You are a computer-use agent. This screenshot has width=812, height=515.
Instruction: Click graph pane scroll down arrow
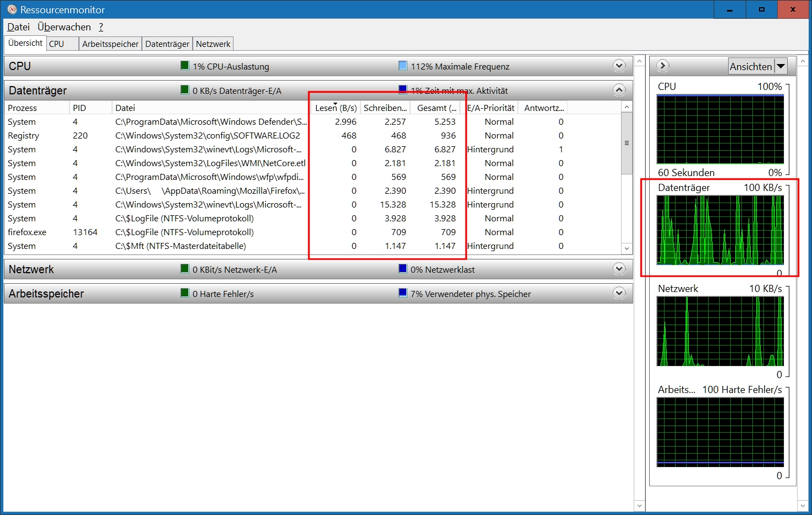tap(803, 506)
